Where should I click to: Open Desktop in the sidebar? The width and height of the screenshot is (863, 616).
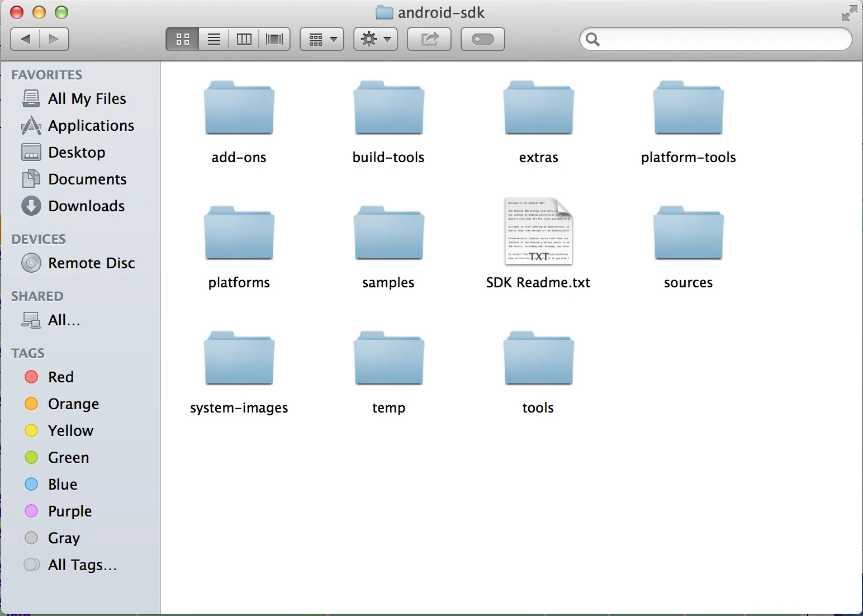80,153
